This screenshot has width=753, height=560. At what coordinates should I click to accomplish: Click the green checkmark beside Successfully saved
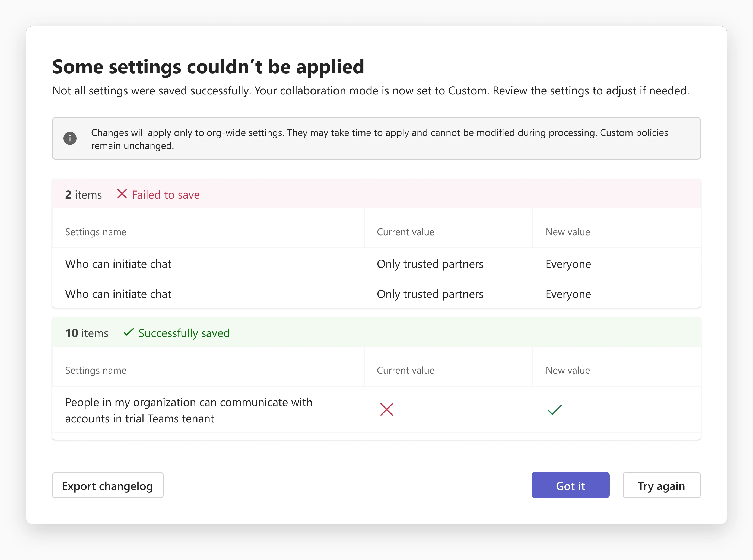tap(129, 332)
